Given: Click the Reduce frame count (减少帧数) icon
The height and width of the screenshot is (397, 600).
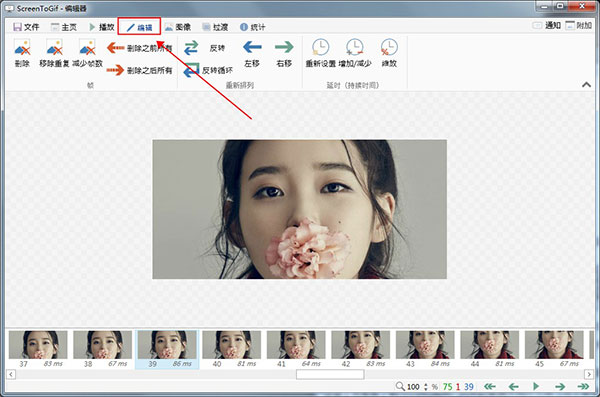Looking at the screenshot, I should pyautogui.click(x=87, y=48).
